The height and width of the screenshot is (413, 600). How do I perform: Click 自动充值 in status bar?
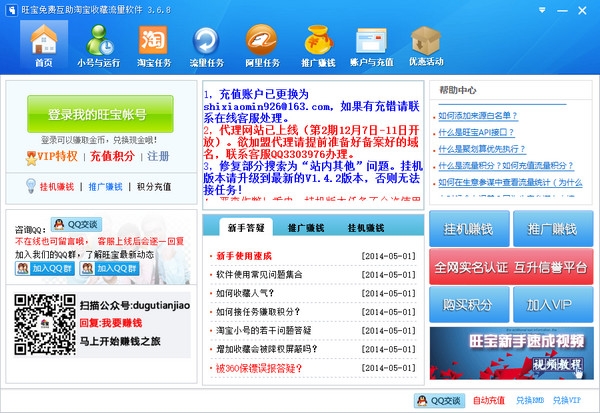click(x=489, y=400)
